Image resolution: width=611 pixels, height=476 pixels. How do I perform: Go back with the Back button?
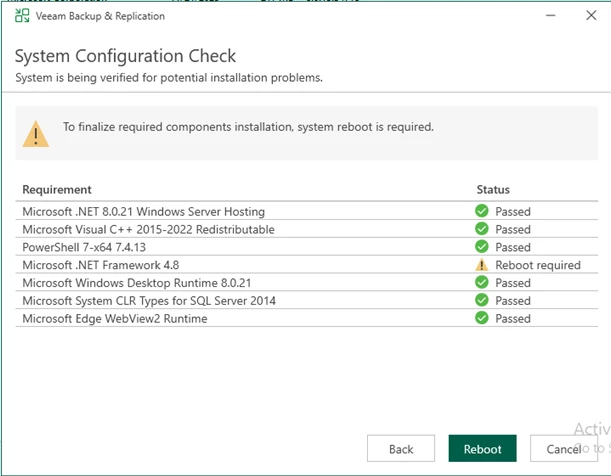(x=401, y=449)
